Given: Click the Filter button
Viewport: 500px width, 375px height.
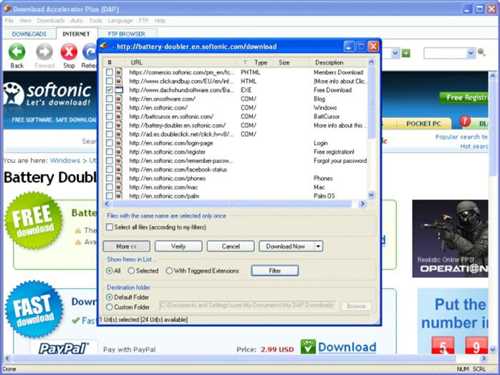Looking at the screenshot, I should coord(275,271).
